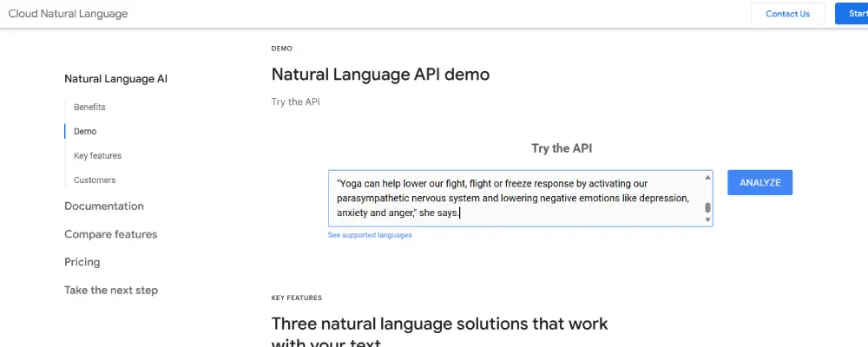Image resolution: width=868 pixels, height=347 pixels.
Task: Open the Compare features sidebar section
Action: 110,234
